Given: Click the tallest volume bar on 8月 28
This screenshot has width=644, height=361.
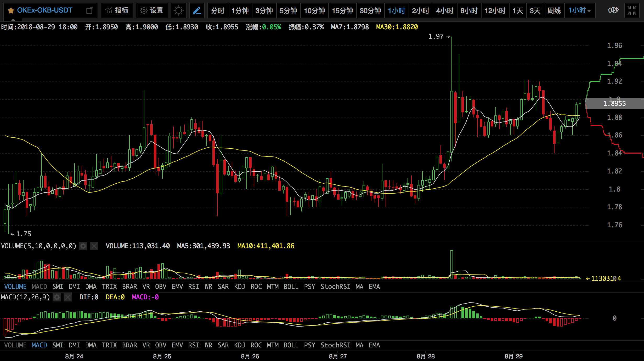Looking at the screenshot, I should tap(452, 264).
